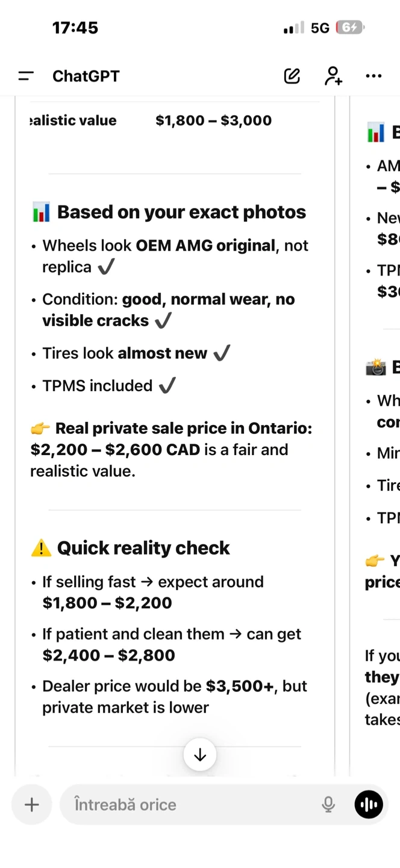
Task: Start a new chat with compose icon
Action: pyautogui.click(x=292, y=76)
